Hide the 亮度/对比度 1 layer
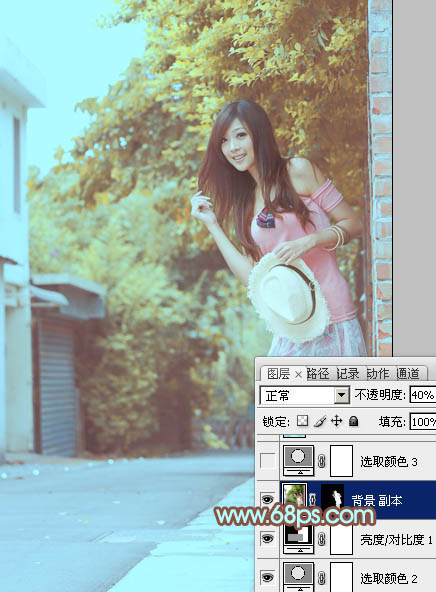The width and height of the screenshot is (436, 592). coord(268,538)
